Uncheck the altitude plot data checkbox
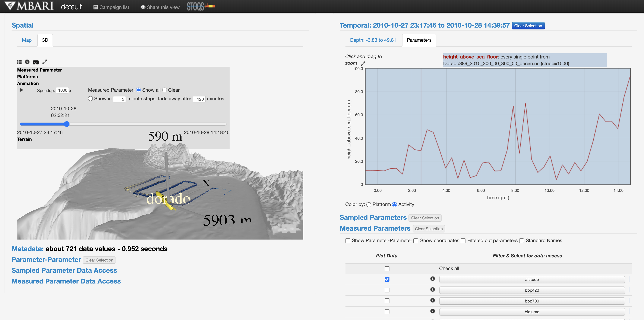Viewport: 644px width, 320px height. pyautogui.click(x=387, y=279)
